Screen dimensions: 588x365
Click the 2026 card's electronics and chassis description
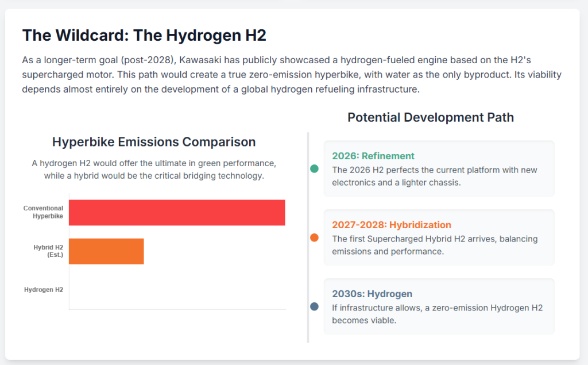coord(434,176)
